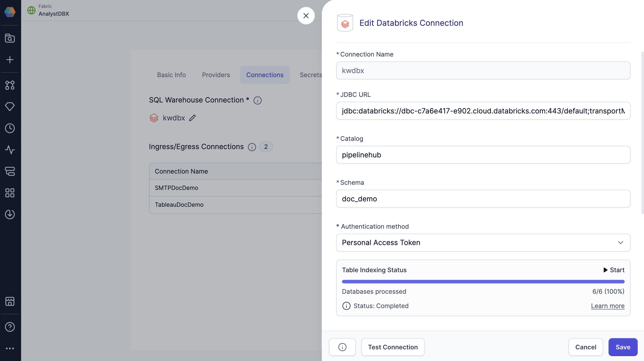The height and width of the screenshot is (361, 644).
Task: Switch to the Providers tab
Action: click(216, 75)
